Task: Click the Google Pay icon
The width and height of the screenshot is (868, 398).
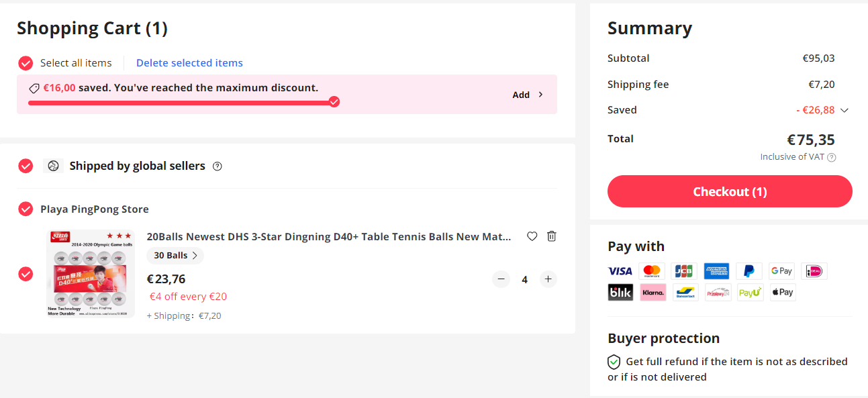Action: point(782,271)
